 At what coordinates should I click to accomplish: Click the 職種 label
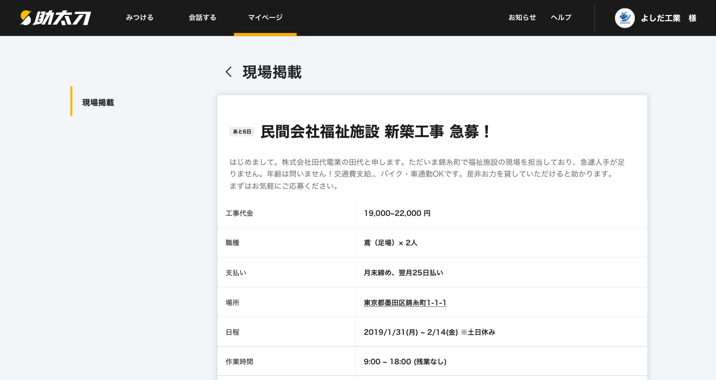click(x=232, y=243)
